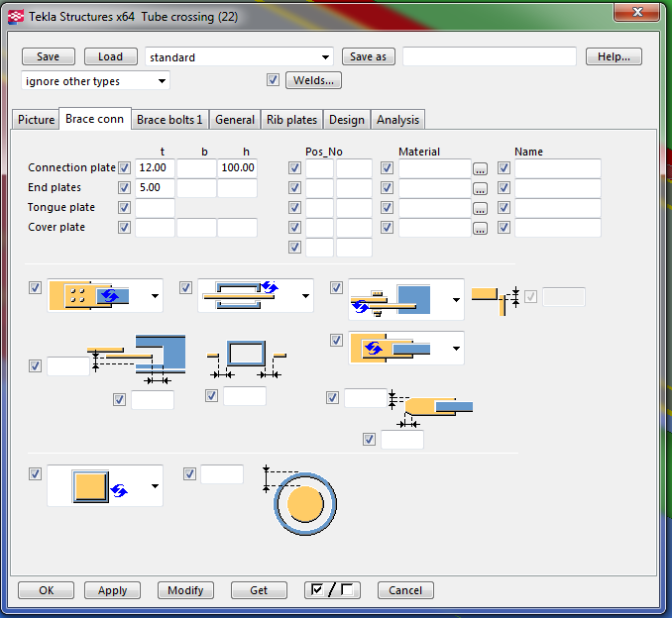
Task: Click the Save as name input field
Action: click(490, 56)
